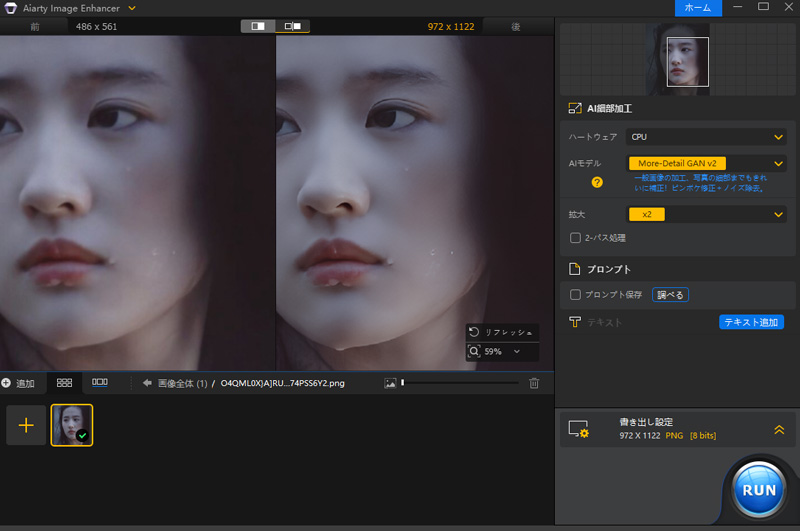Click the back arrow beside 画像全体
Viewport: 800px width, 531px height.
click(147, 383)
